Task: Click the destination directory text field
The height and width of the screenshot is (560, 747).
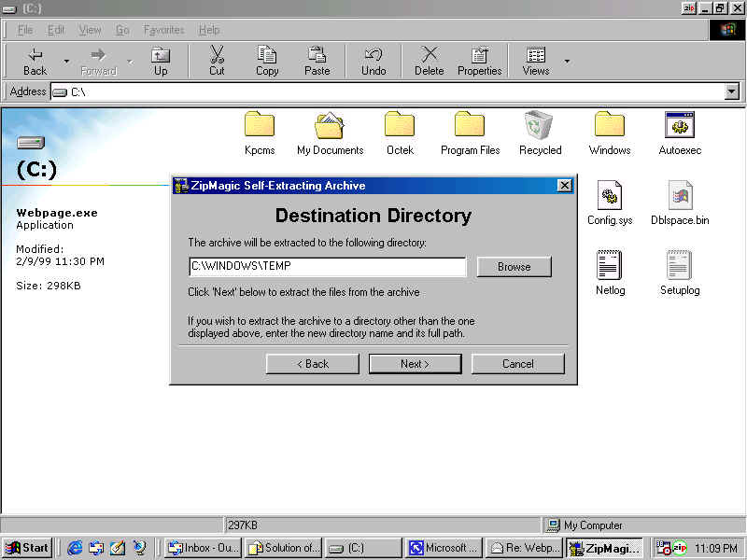Action: tap(328, 266)
